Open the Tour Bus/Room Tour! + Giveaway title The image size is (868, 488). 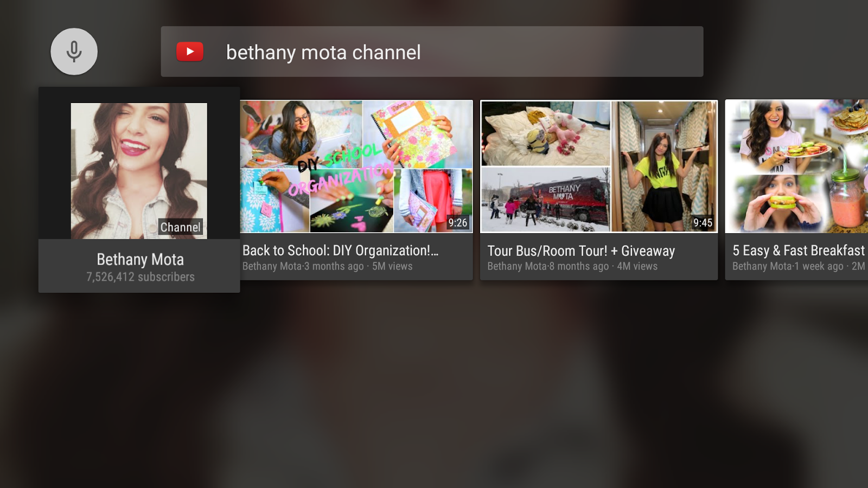point(581,251)
